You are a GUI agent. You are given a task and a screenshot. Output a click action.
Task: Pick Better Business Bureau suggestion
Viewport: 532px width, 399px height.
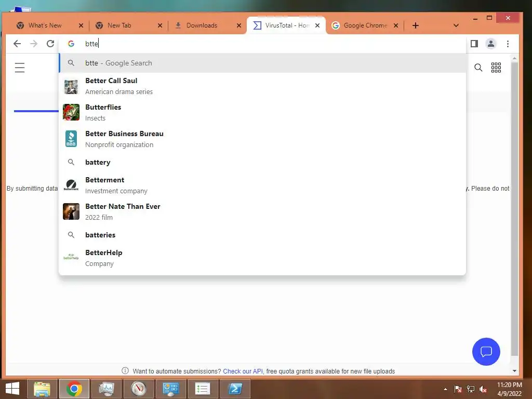[262, 139]
